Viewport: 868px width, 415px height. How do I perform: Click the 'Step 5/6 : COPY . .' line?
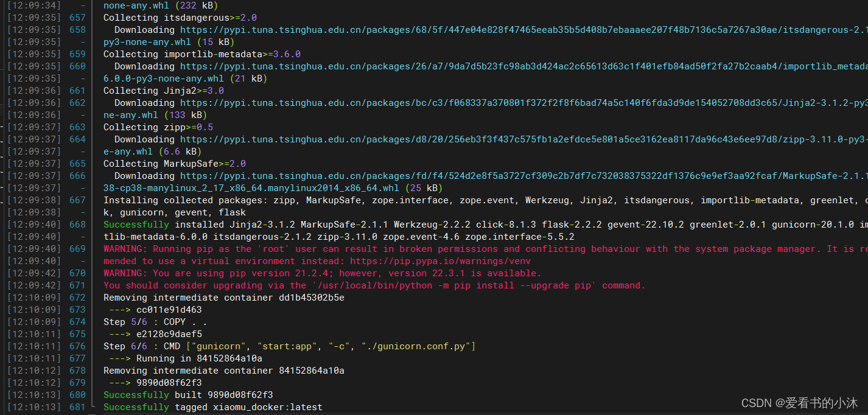(155, 322)
